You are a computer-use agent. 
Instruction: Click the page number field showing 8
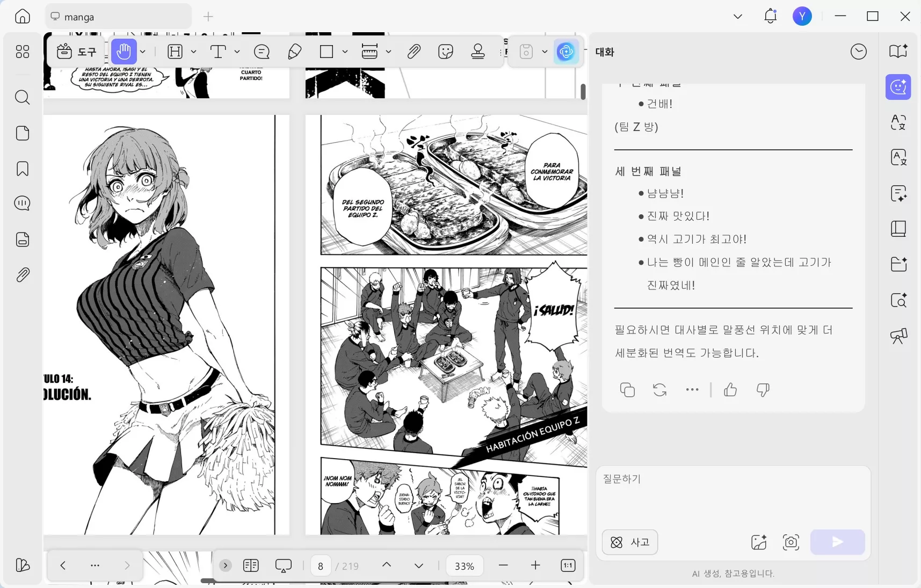pyautogui.click(x=321, y=566)
